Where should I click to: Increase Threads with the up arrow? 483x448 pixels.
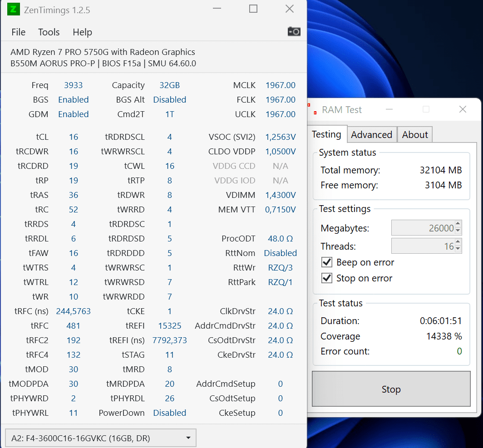click(458, 242)
